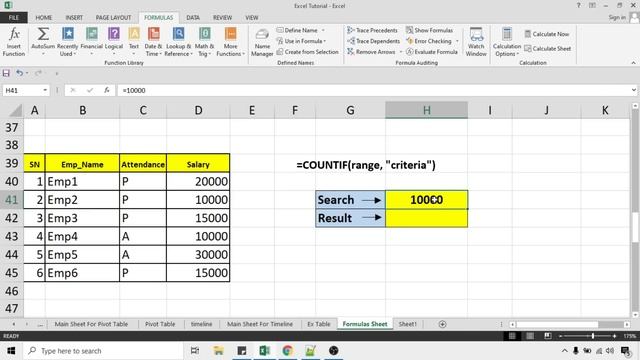Click the zoom in plus button
Viewport: 640px width, 360px height.
click(614, 336)
